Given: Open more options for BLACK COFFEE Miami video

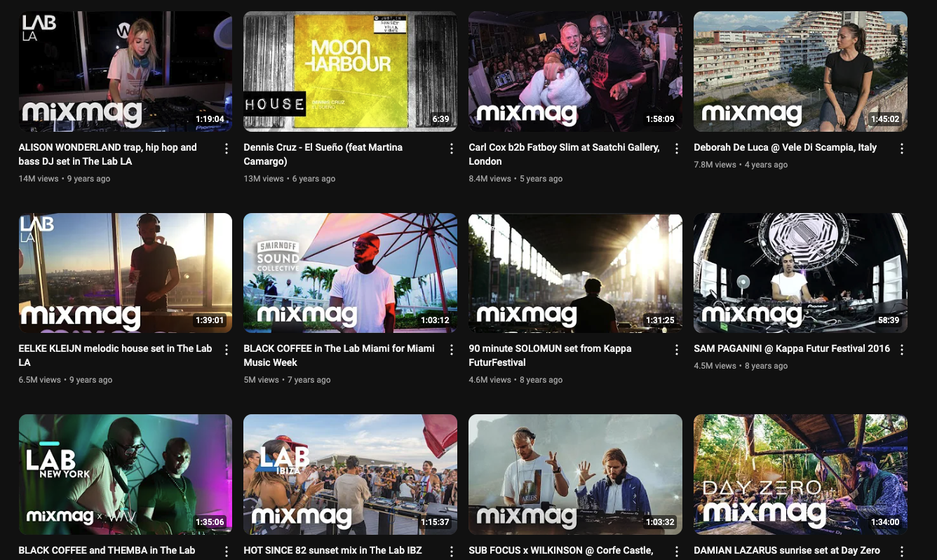Looking at the screenshot, I should [x=451, y=350].
